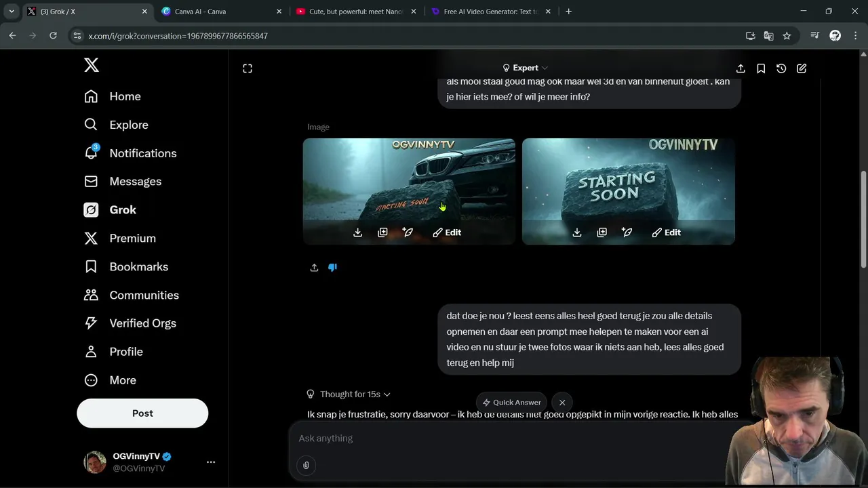Image resolution: width=868 pixels, height=488 pixels.
Task: Click the Ask anything input field
Action: coord(515,439)
